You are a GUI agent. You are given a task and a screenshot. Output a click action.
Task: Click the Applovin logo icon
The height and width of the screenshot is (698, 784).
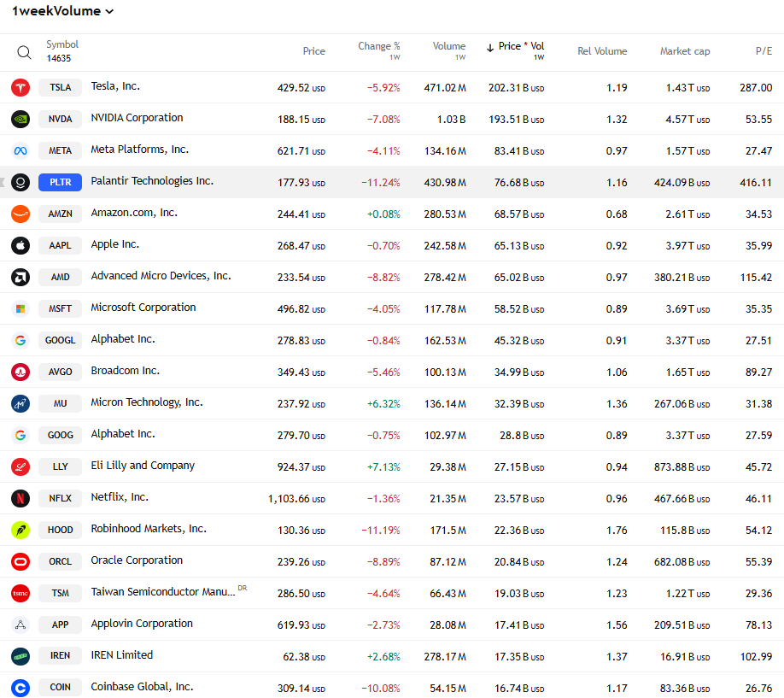tap(20, 625)
